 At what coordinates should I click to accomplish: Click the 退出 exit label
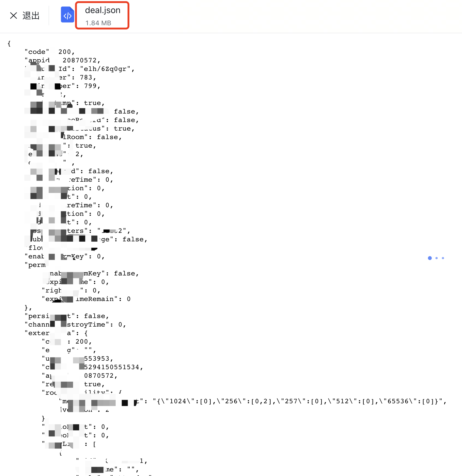tap(31, 16)
